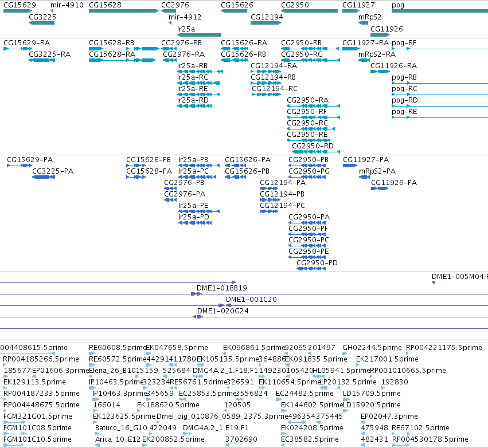Click the CG11926 gene label
Screen dimensions: 488x448
coord(387,29)
